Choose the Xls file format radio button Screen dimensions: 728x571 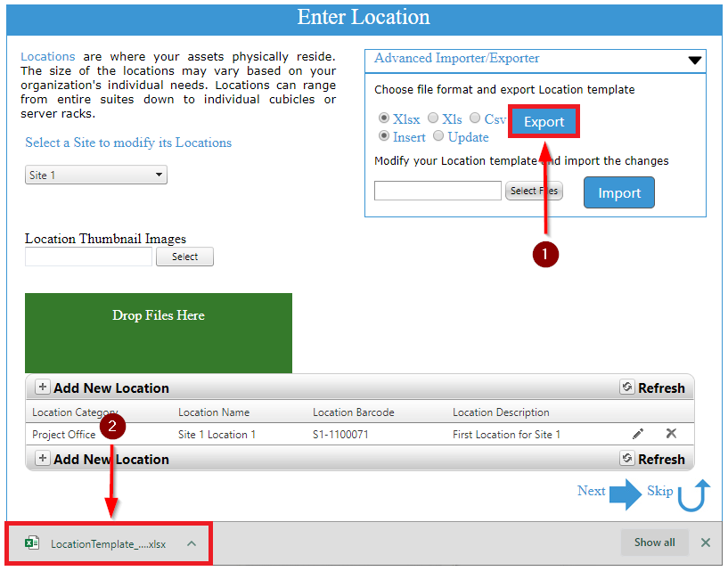pyautogui.click(x=433, y=118)
